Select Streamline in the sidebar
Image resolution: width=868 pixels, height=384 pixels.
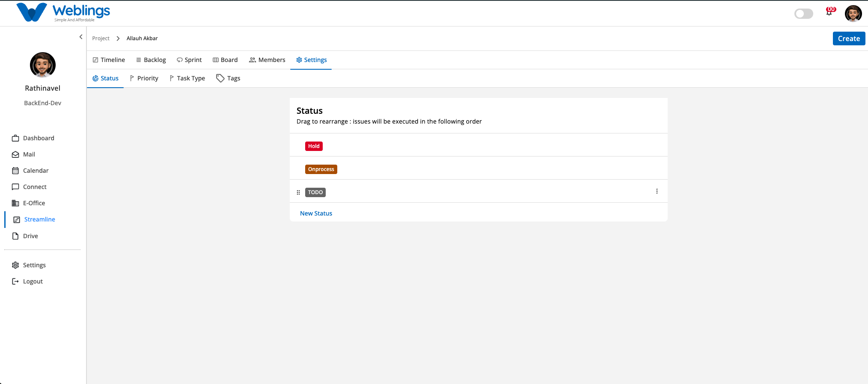[x=34, y=219]
